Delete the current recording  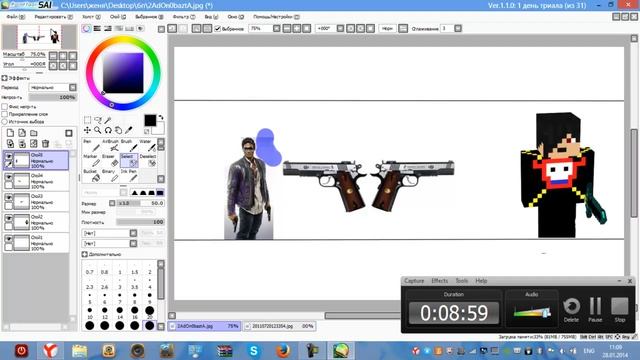(x=571, y=310)
